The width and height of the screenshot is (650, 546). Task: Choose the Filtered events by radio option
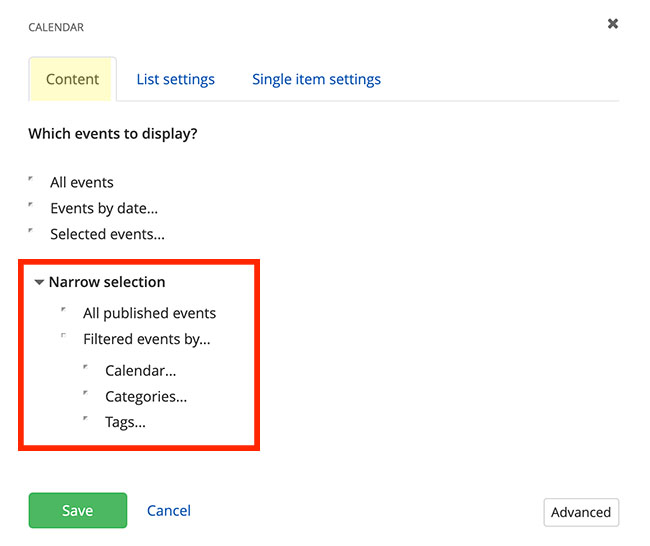[x=64, y=337]
